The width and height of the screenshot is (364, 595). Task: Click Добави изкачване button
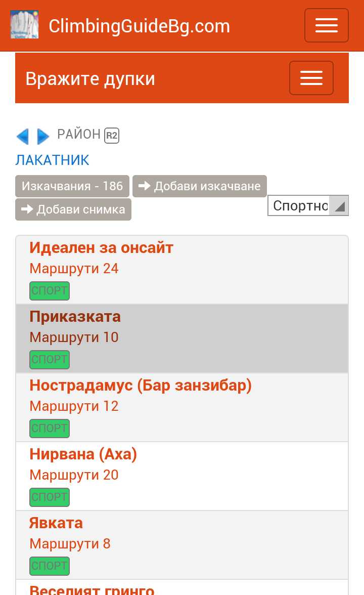tap(200, 186)
